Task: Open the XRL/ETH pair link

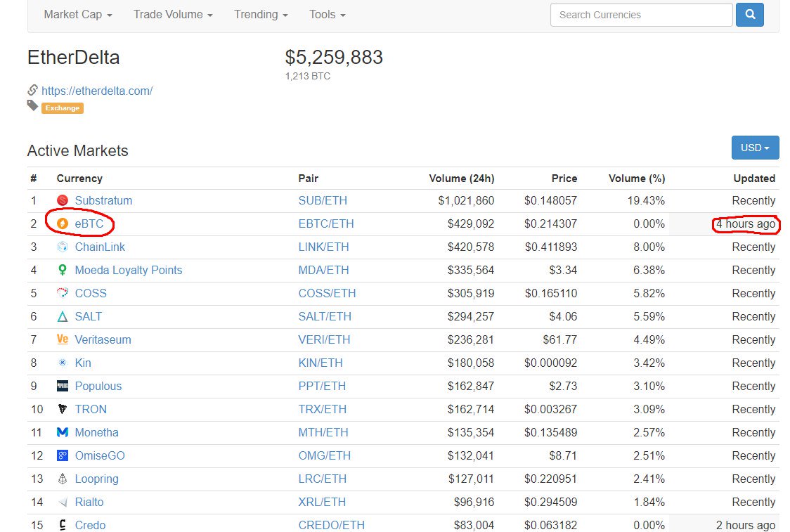Action: 322,502
